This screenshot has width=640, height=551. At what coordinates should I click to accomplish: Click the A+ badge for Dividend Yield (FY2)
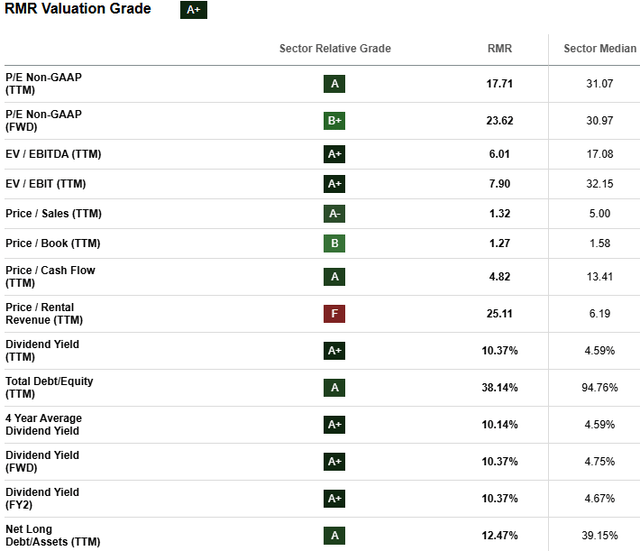tap(334, 498)
